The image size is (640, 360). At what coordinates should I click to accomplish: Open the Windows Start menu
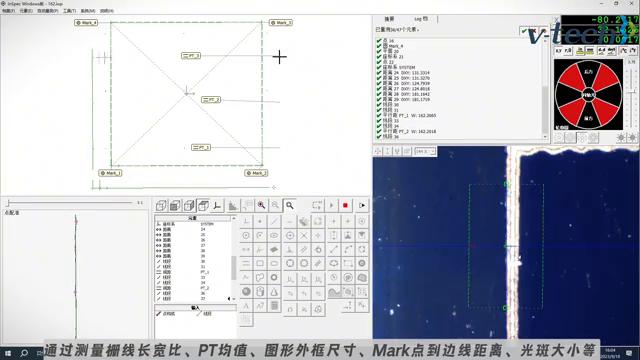point(8,353)
